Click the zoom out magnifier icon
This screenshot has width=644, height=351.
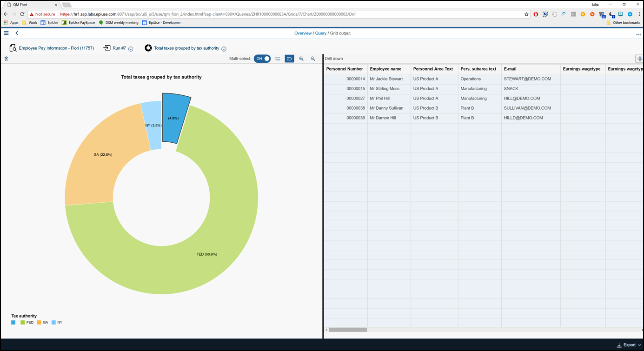tap(313, 59)
